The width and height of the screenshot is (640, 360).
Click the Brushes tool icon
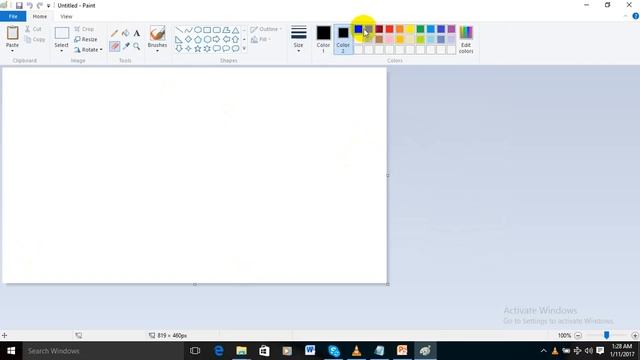pos(158,33)
